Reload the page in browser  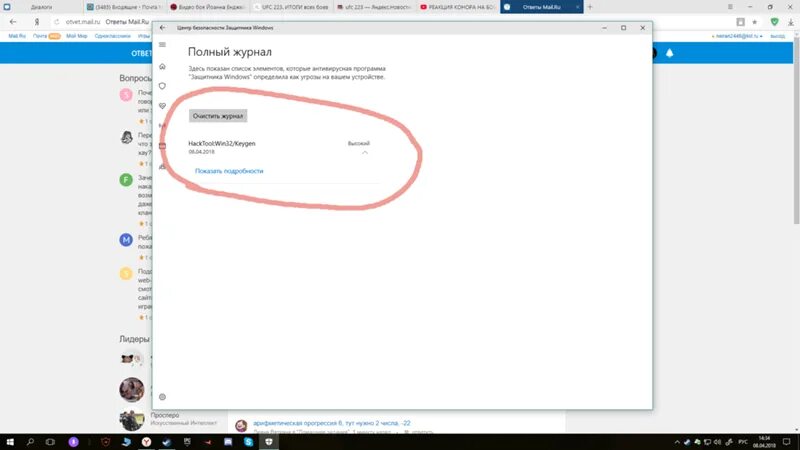coord(57,22)
